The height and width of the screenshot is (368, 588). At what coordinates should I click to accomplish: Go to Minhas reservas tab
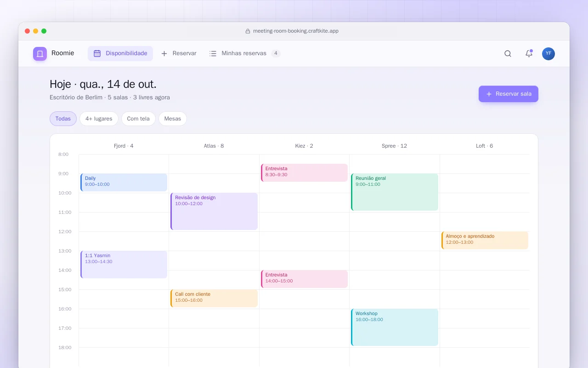[x=244, y=53]
